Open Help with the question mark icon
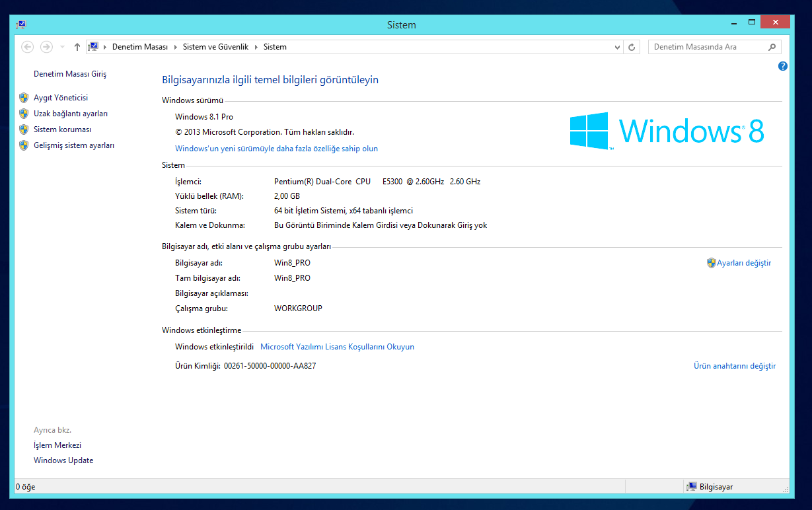 click(x=783, y=66)
